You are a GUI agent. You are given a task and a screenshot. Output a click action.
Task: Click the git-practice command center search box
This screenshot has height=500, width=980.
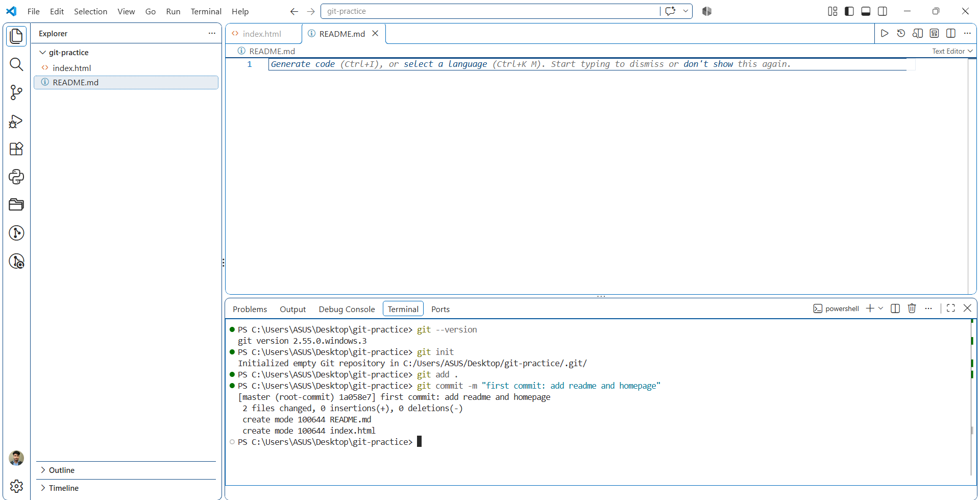(490, 11)
